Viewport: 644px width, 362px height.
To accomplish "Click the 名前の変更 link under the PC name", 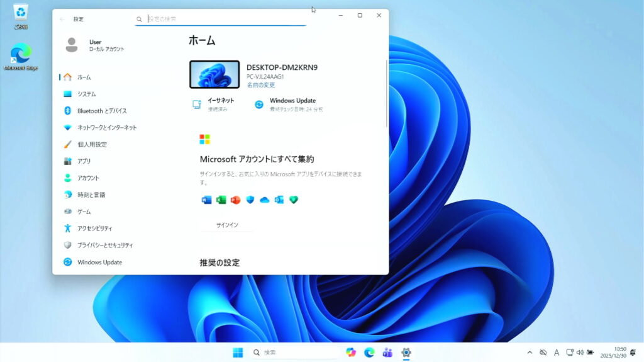I will pos(260,85).
